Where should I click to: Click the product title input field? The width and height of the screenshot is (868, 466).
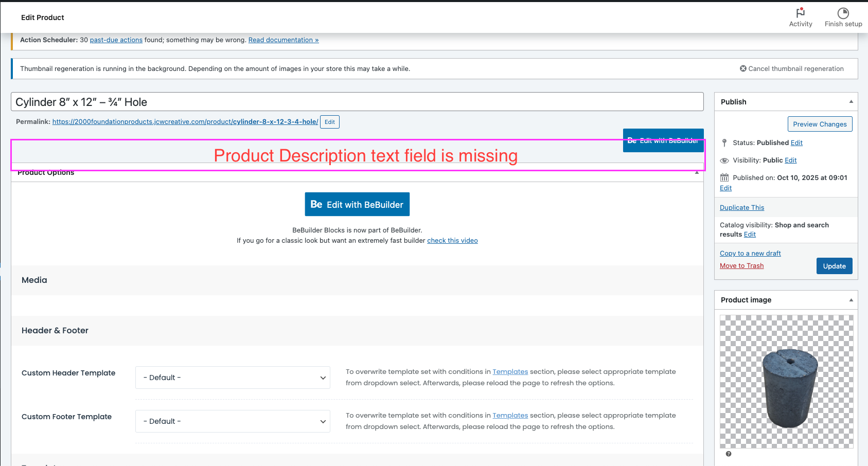(357, 102)
